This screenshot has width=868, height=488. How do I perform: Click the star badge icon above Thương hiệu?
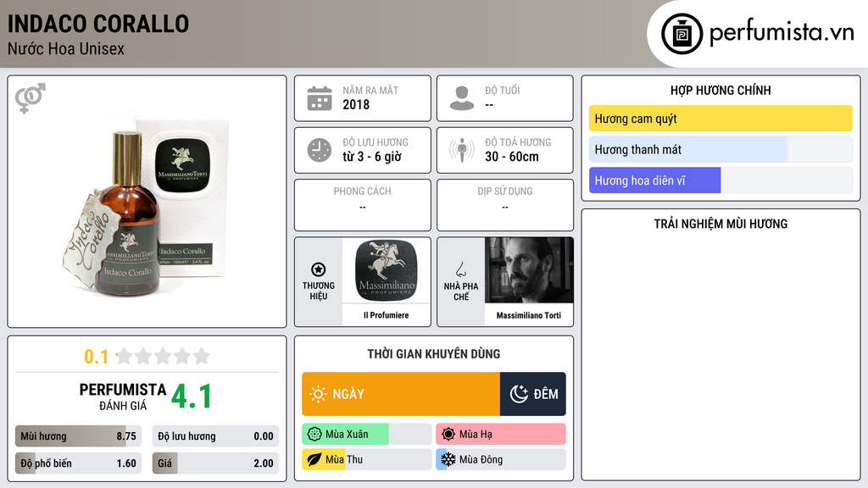click(x=319, y=269)
